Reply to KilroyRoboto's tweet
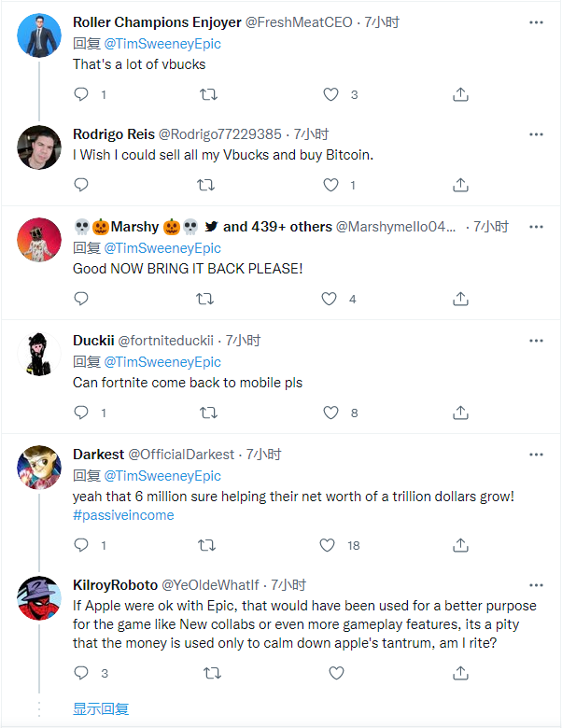562x728 pixels. pos(81,672)
